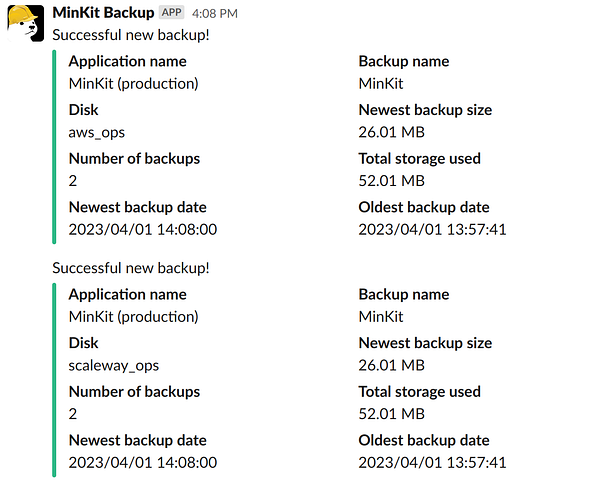Click the scaleway_ops disk value
Image resolution: width=600 pixels, height=484 pixels.
[113, 365]
